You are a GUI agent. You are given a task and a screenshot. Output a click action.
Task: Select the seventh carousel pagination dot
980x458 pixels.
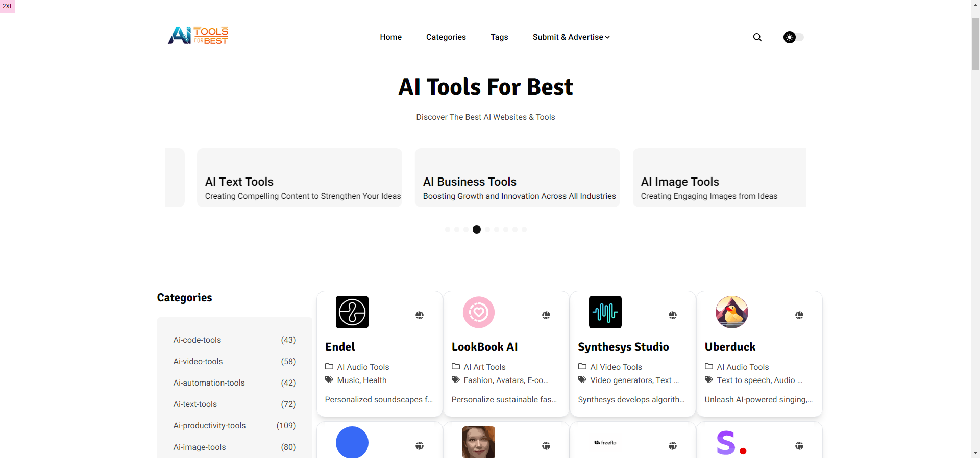506,230
